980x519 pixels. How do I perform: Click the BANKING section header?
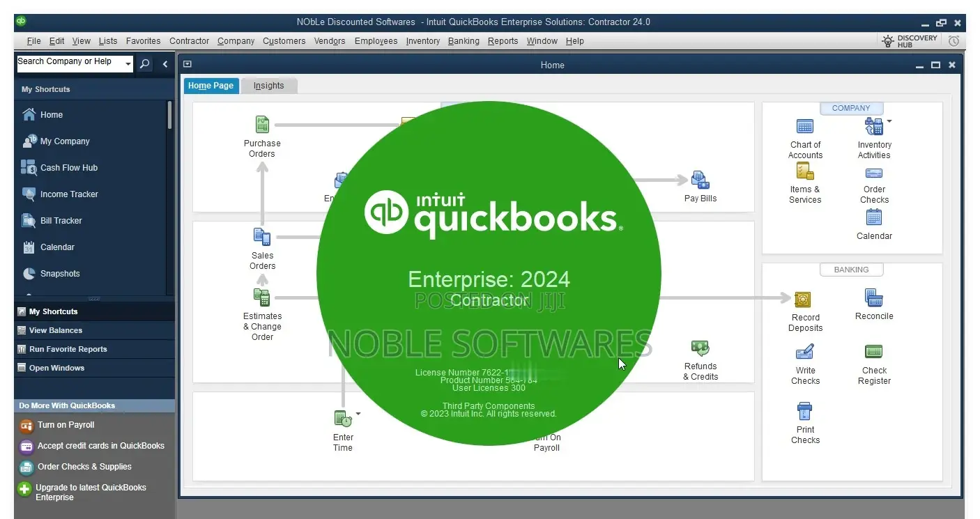[x=851, y=270]
